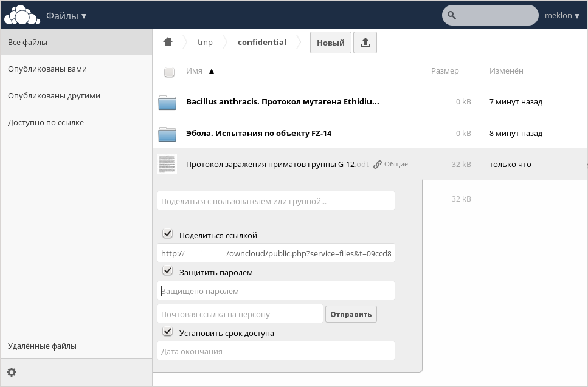The width and height of the screenshot is (588, 387).
Task: Click the Отправить button
Action: click(351, 313)
